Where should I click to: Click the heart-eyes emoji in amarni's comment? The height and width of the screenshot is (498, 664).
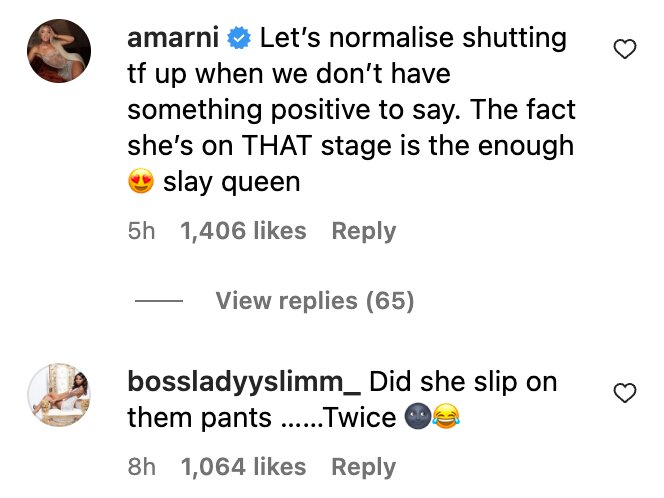[x=141, y=185]
